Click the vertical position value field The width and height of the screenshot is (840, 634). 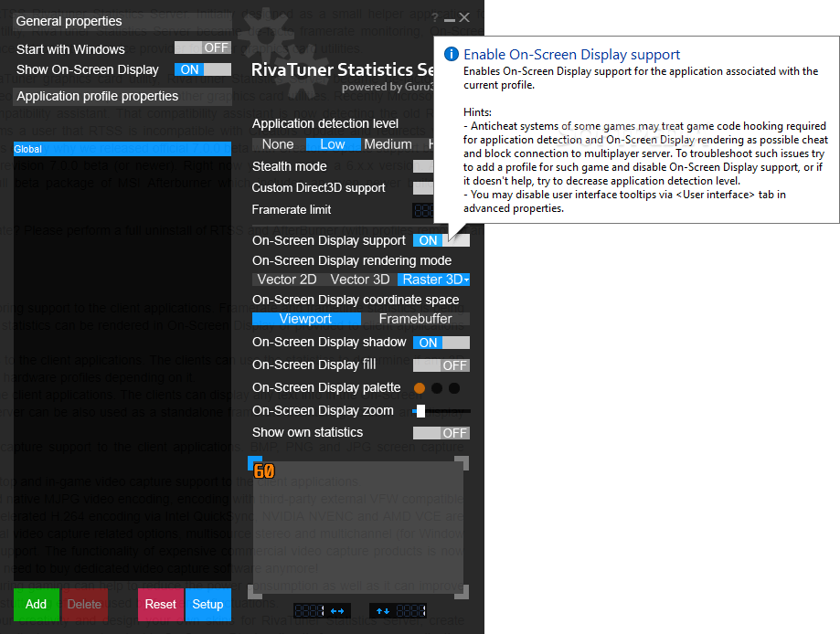(411, 611)
